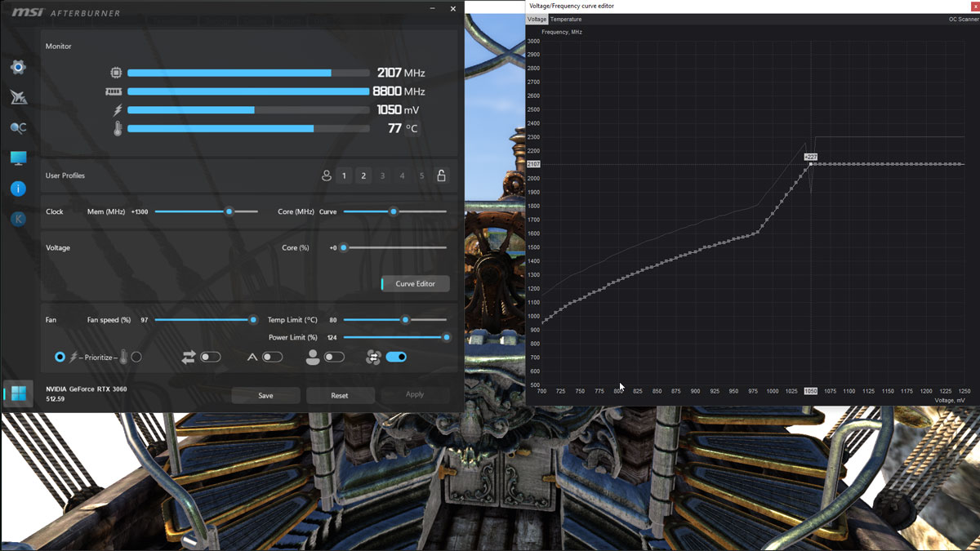Image resolution: width=980 pixels, height=551 pixels.
Task: Open Afterburner settings gear icon
Action: coord(18,67)
